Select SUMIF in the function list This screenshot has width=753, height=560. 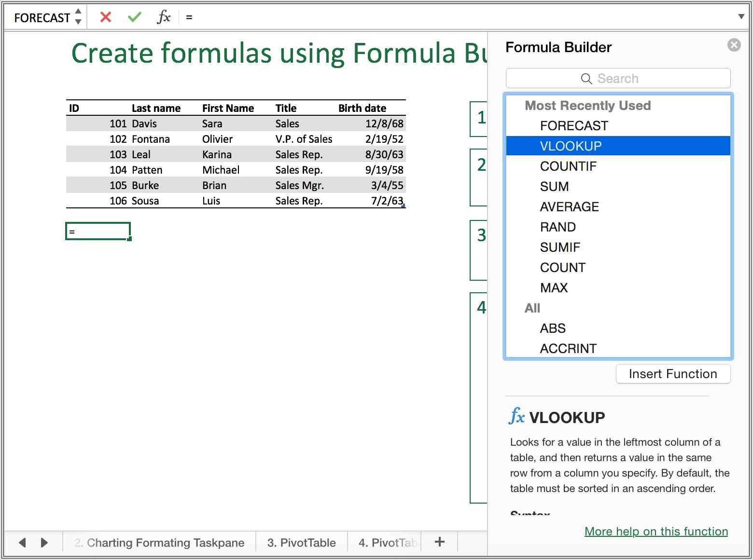pos(618,247)
